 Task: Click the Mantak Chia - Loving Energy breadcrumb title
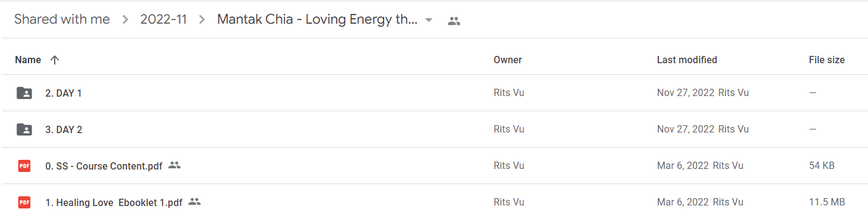[317, 19]
